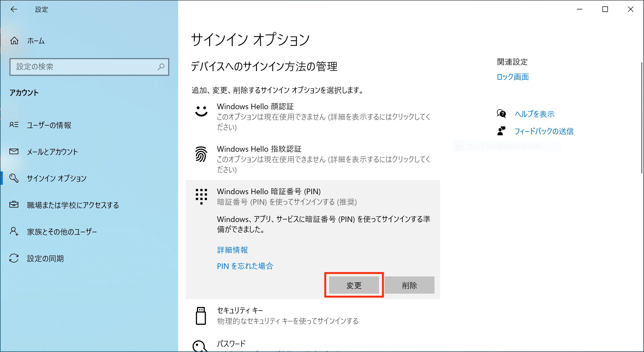
Task: Click the パスワード key icon
Action: point(200,346)
